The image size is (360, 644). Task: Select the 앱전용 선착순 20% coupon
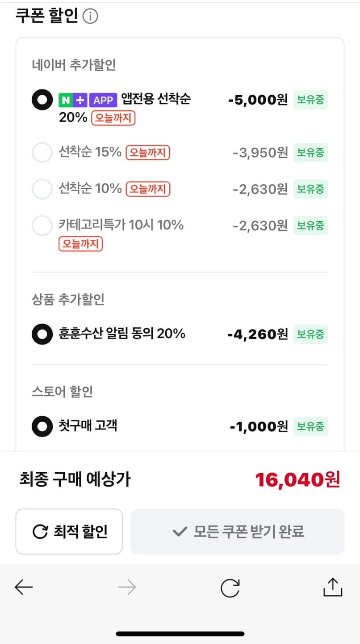[x=42, y=100]
